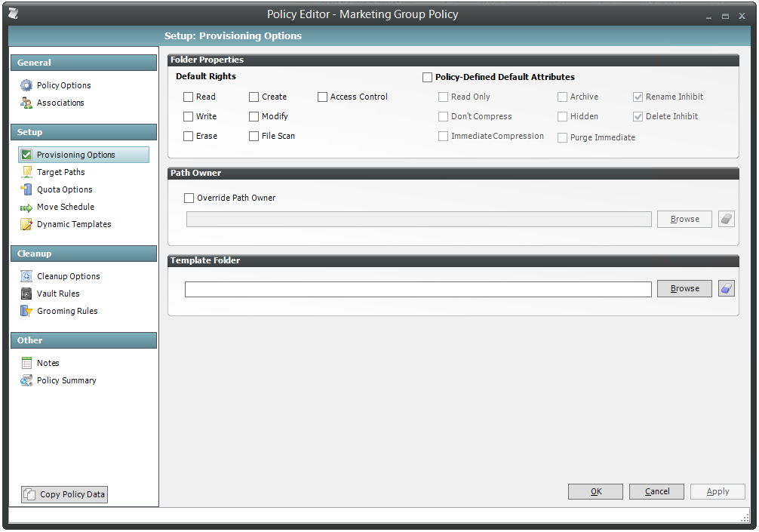Toggle the Access Control checkbox
The height and width of the screenshot is (532, 759).
point(322,97)
